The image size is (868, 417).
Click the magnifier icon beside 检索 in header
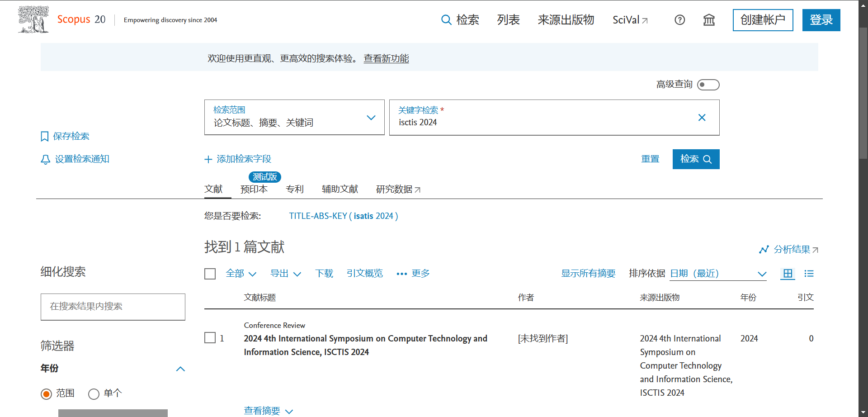pos(446,20)
